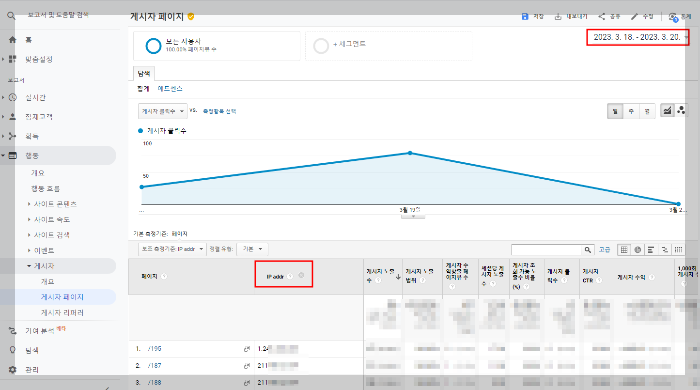Open Behavior Flow (행동 흐름) menu item
This screenshot has width=700, height=390.
click(x=46, y=188)
